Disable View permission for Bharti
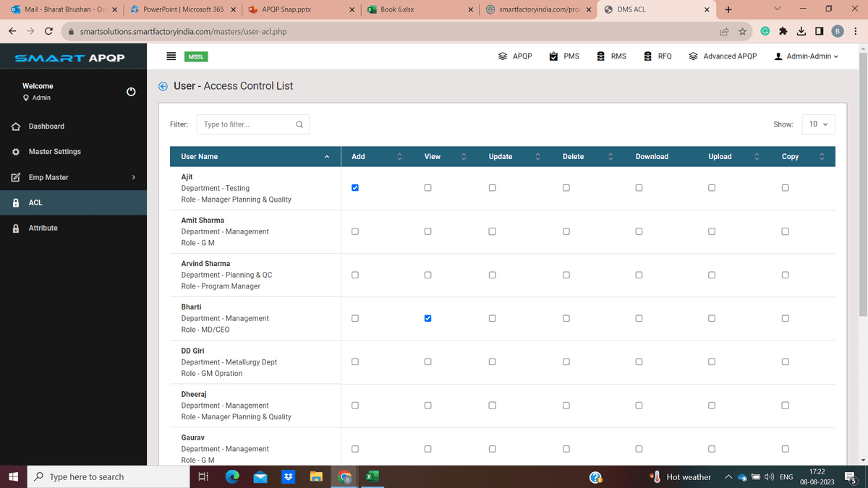 427,318
